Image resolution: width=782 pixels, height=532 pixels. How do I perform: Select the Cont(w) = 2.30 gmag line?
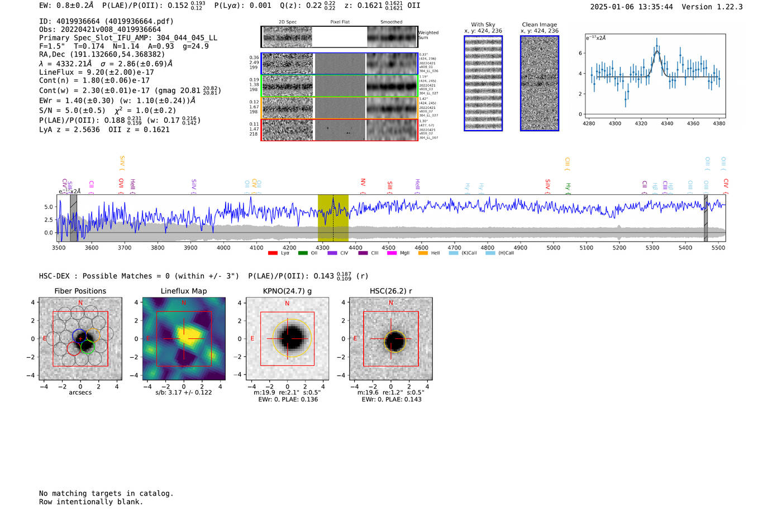coord(130,90)
